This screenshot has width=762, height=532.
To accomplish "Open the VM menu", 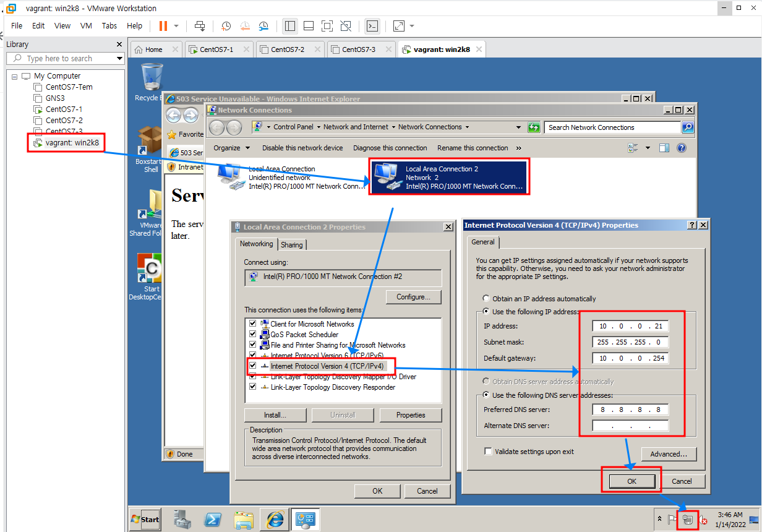I will tap(86, 26).
